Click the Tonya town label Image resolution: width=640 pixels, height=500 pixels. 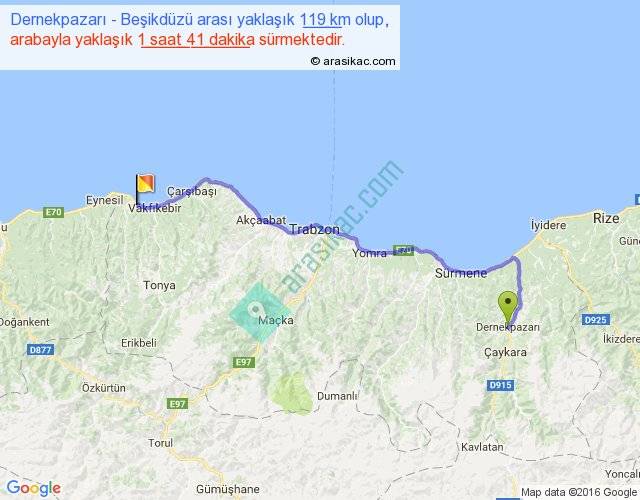click(x=160, y=285)
